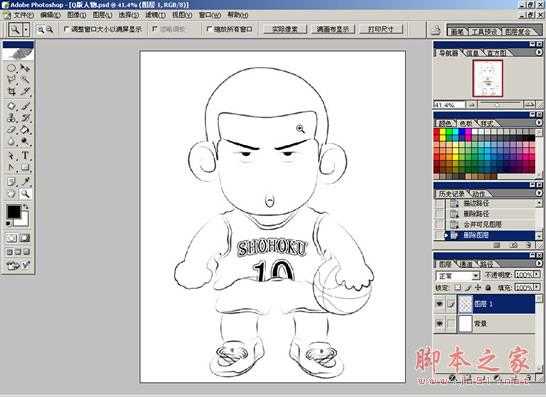Click the 实际像素 button
Screen dimensions: 546x397
tap(284, 29)
